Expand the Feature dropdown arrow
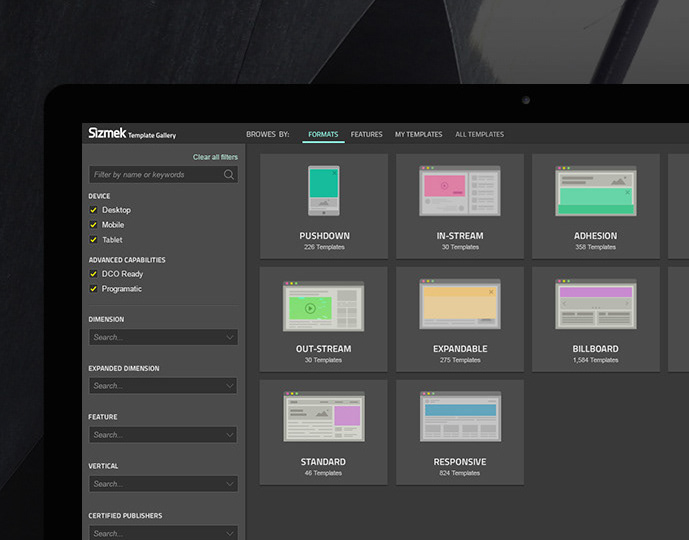The image size is (689, 540). [230, 435]
